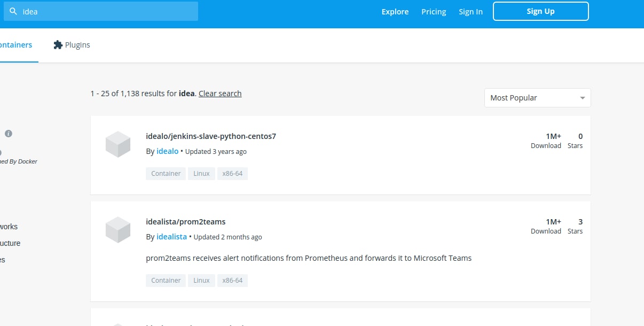Click 'Updated 2 months ago' text
Image resolution: width=644 pixels, height=326 pixels.
click(227, 237)
